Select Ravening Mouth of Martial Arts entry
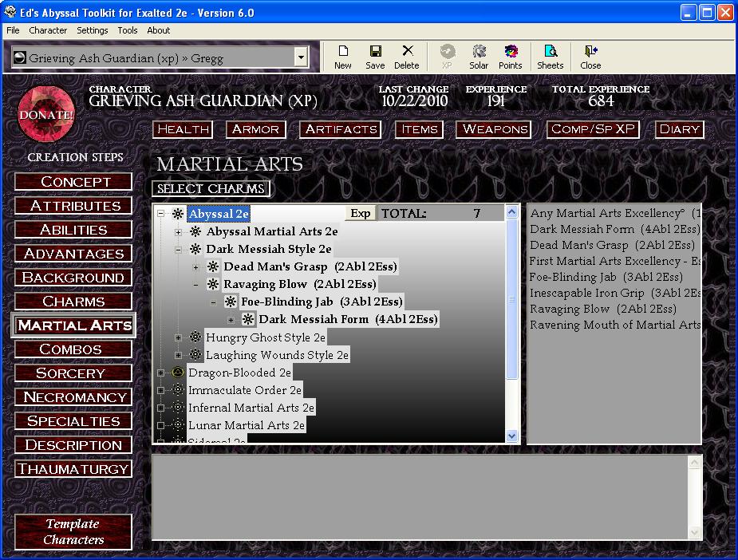This screenshot has width=738, height=560. 614,325
